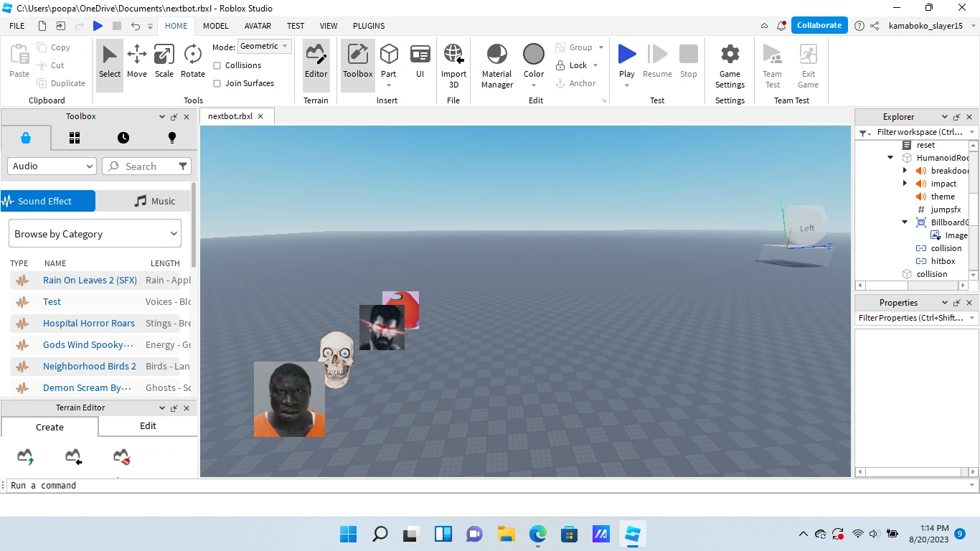Click the Collaborate button
The width and height of the screenshot is (980, 551).
pos(819,24)
